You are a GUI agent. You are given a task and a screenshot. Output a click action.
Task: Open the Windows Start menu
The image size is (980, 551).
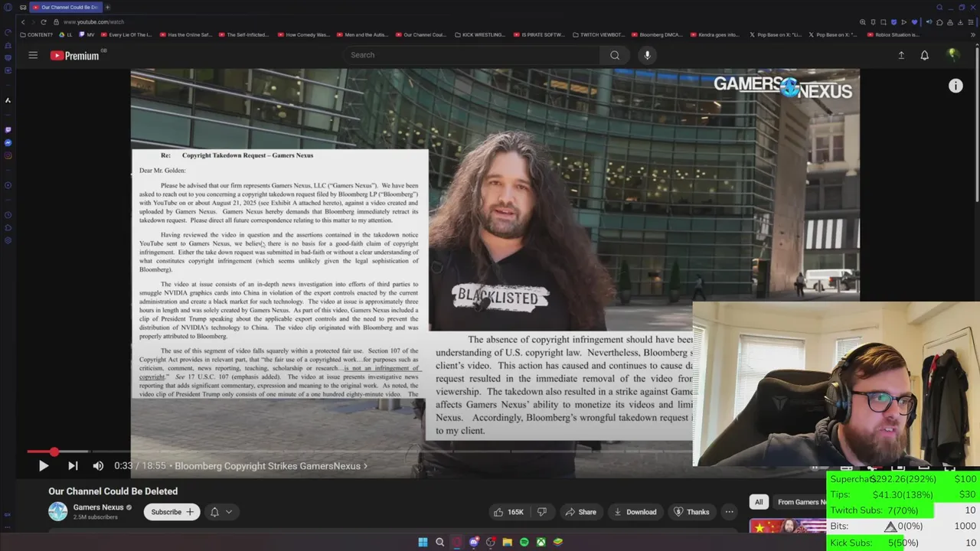click(x=423, y=542)
